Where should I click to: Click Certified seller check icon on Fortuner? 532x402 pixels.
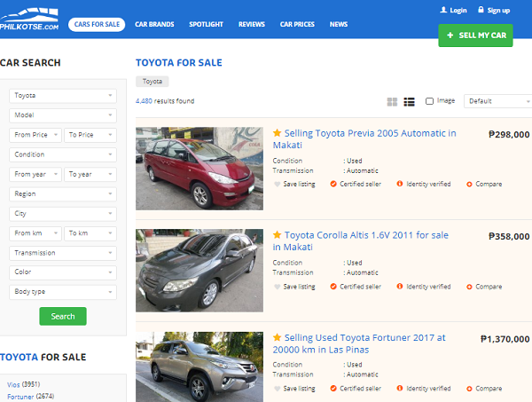(x=333, y=388)
